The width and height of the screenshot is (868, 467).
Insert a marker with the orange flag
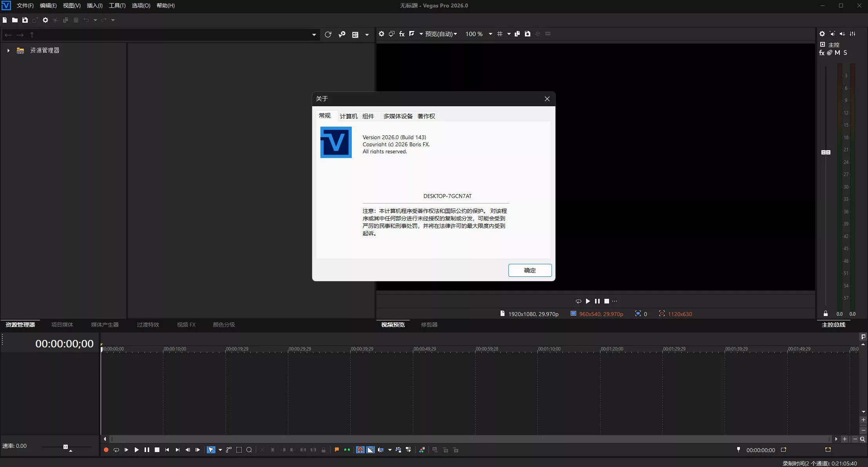coord(336,450)
